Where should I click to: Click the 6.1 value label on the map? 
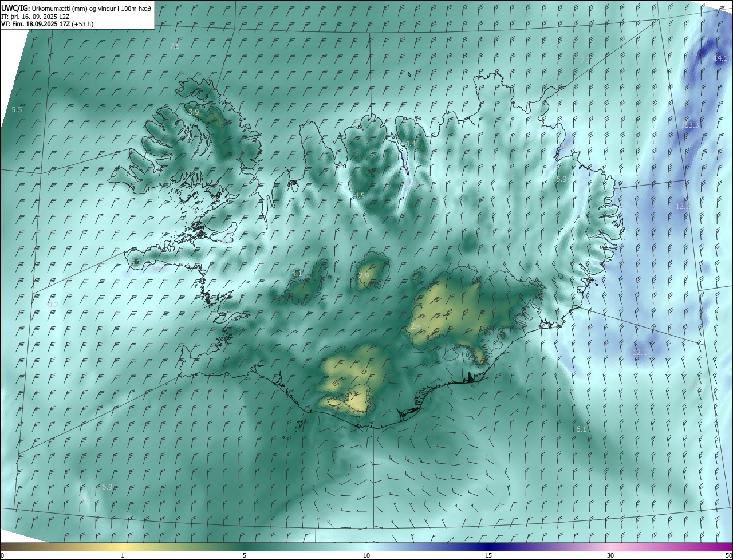click(x=581, y=429)
